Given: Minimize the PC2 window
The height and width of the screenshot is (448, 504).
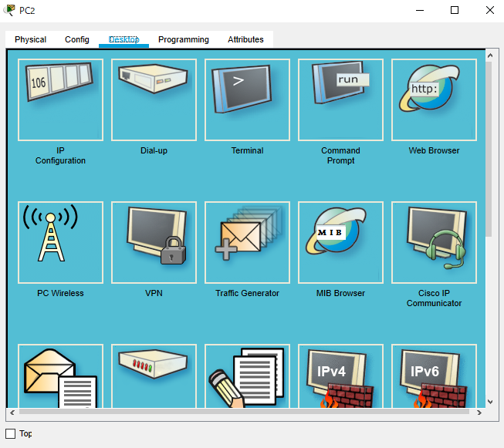Looking at the screenshot, I should 420,10.
